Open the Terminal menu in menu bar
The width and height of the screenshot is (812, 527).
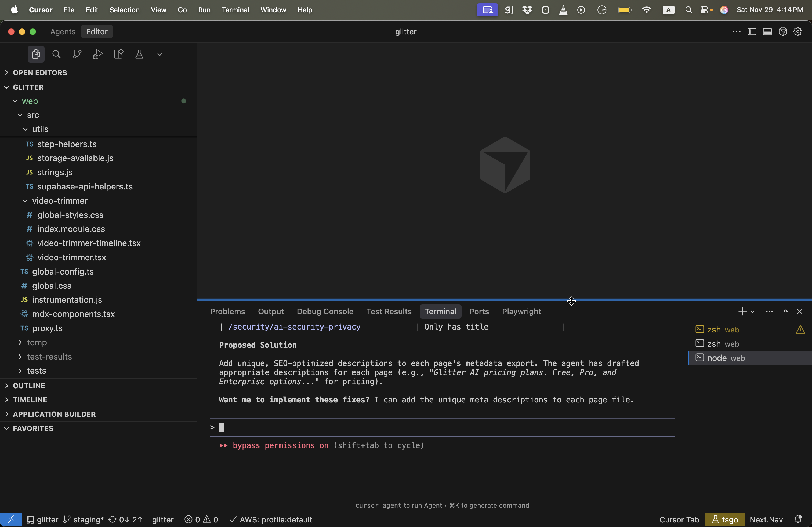[x=235, y=10]
